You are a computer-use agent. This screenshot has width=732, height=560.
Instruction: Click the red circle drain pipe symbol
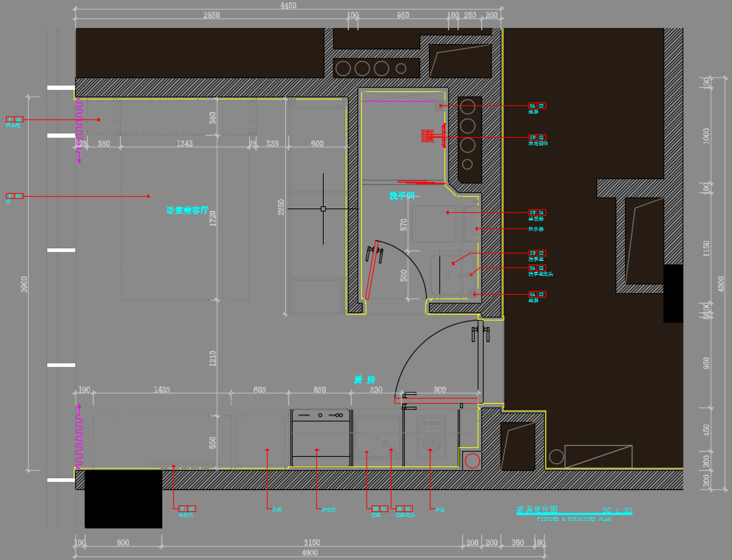point(472,461)
